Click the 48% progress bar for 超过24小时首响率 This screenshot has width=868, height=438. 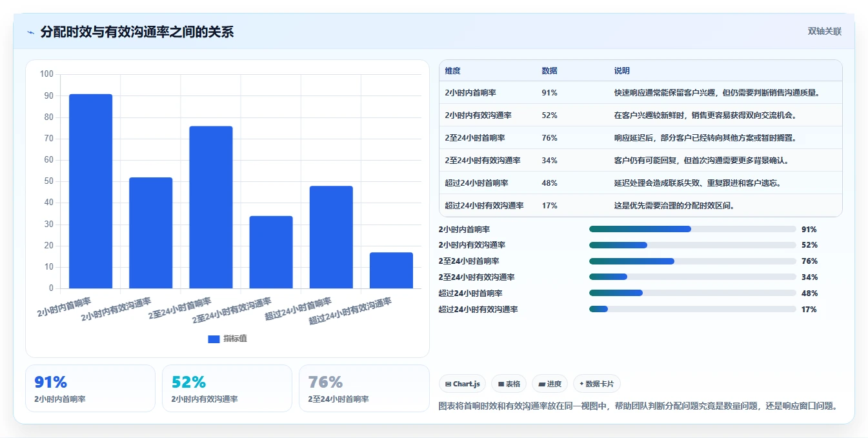(692, 294)
